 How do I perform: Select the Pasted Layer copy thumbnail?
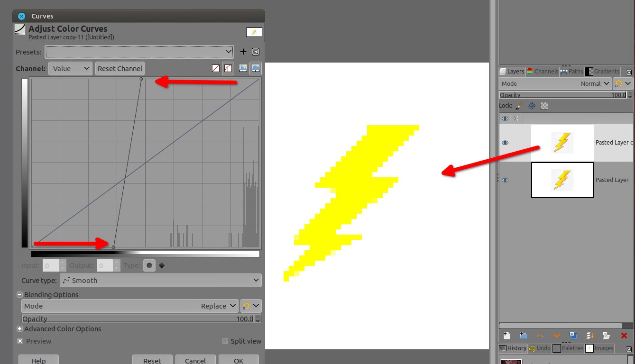pos(562,143)
